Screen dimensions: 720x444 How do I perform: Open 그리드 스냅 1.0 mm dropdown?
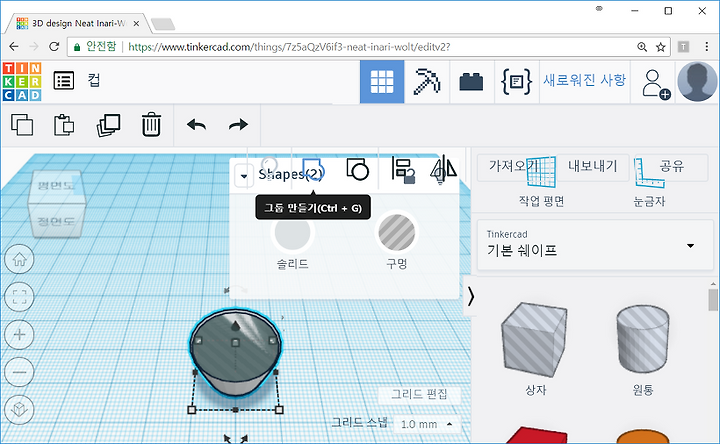click(427, 424)
